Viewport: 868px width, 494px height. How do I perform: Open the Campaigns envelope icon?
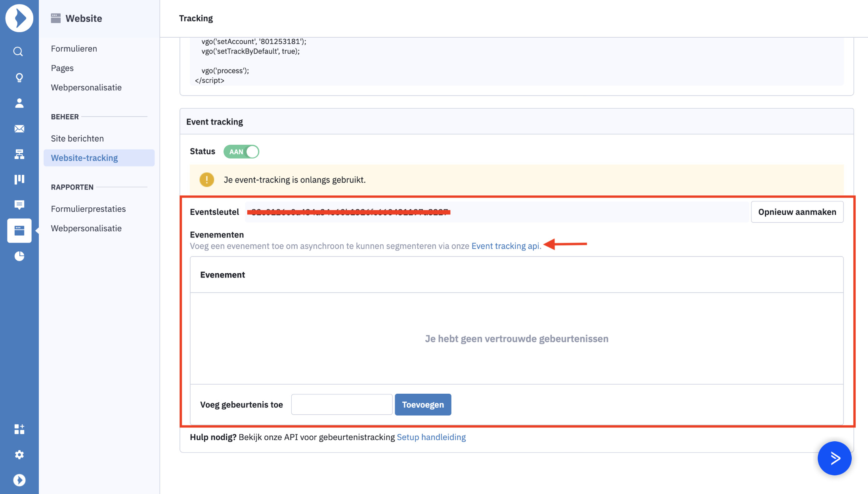click(x=19, y=128)
